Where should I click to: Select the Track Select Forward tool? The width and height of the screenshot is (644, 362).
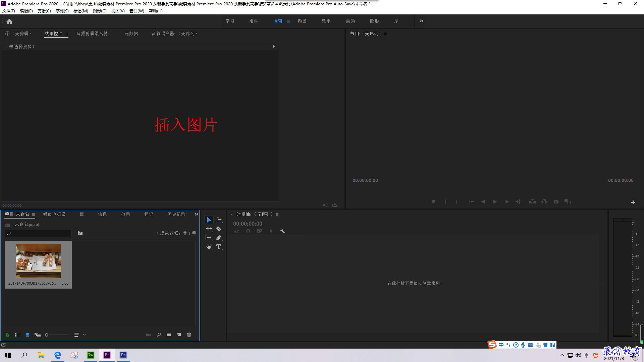click(x=219, y=220)
